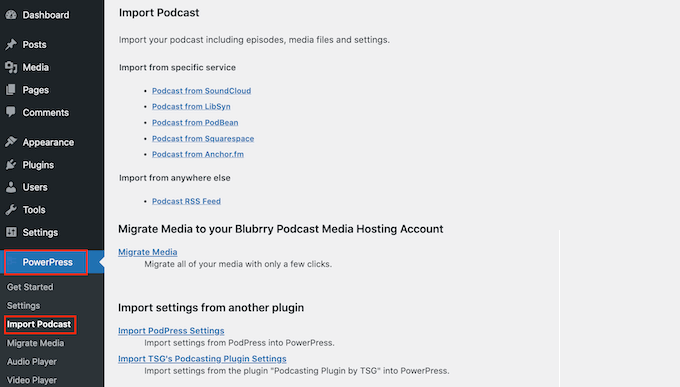Click 'Migrate all of your media' description

[238, 264]
